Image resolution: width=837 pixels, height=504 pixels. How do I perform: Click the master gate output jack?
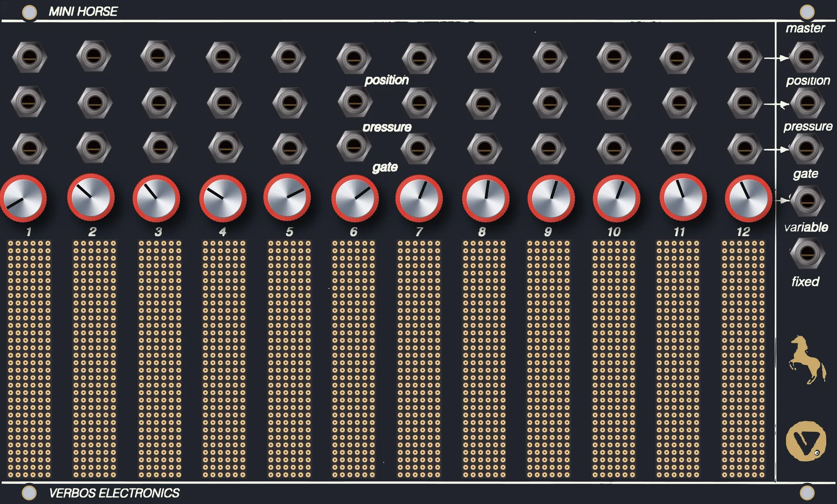pos(807,149)
